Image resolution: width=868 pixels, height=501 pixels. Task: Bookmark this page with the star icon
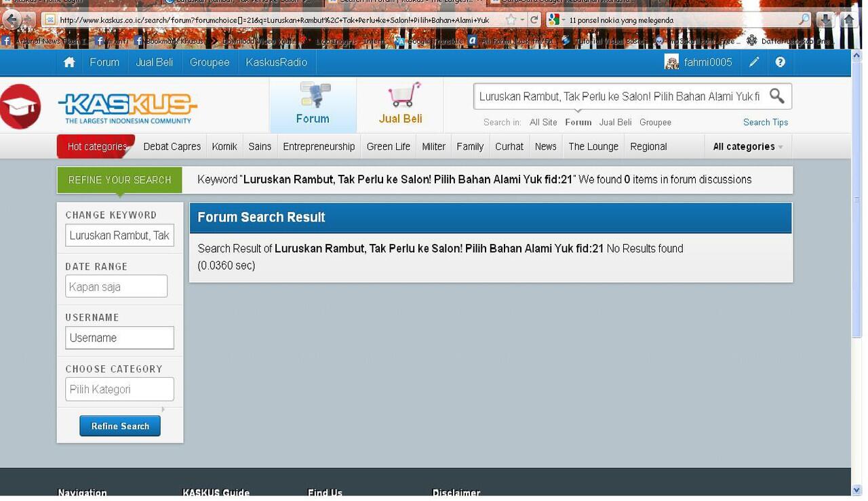coord(511,20)
